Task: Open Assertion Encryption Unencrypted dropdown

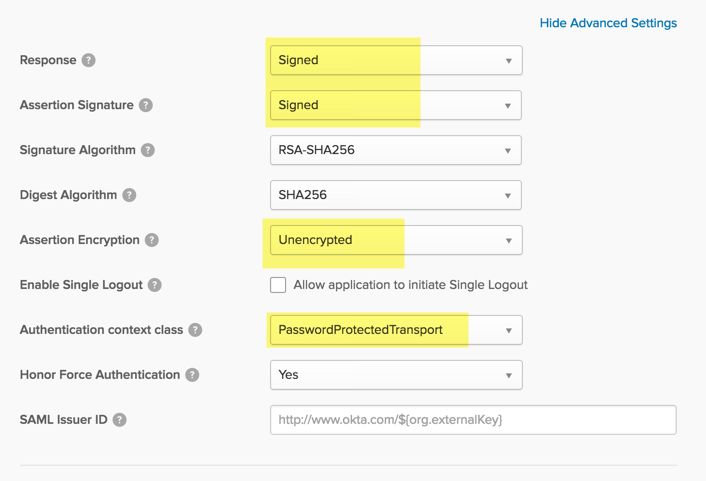Action: [x=395, y=240]
